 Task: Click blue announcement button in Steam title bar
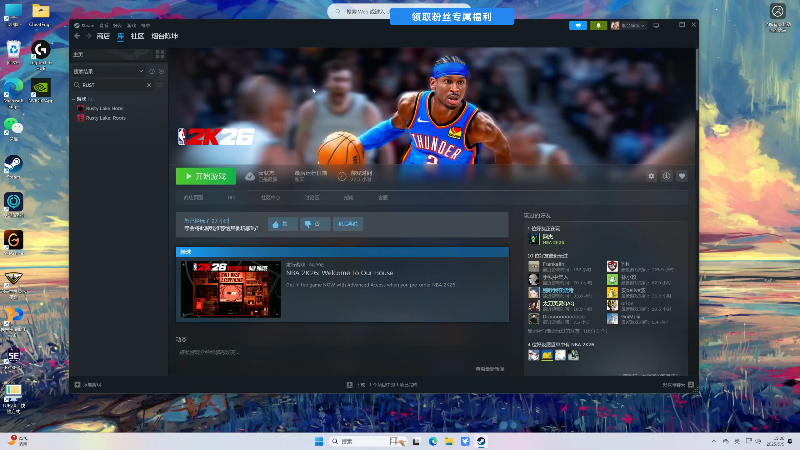coord(578,26)
